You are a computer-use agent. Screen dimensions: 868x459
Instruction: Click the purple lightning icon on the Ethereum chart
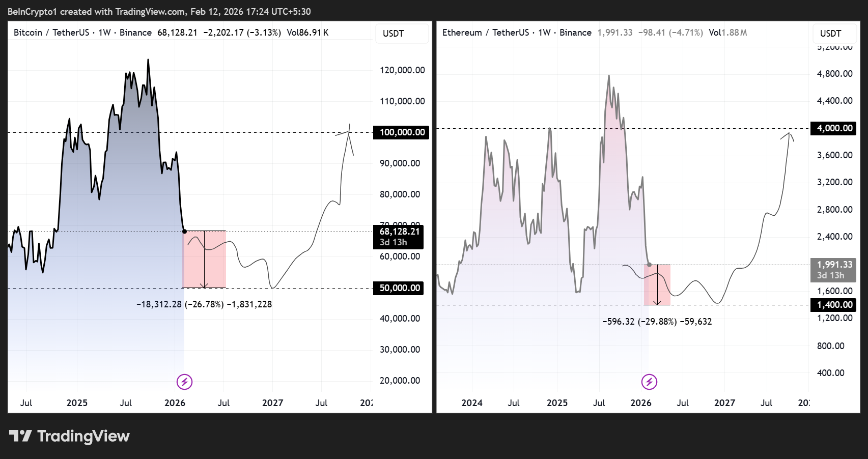point(648,382)
